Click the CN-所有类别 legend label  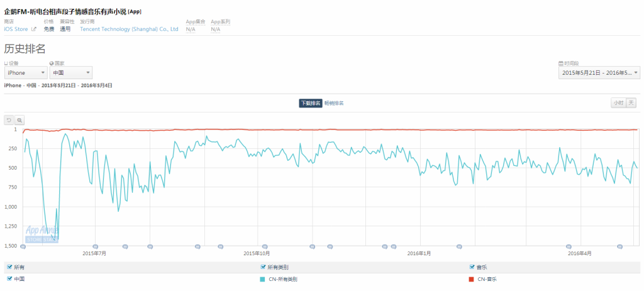pyautogui.click(x=282, y=279)
